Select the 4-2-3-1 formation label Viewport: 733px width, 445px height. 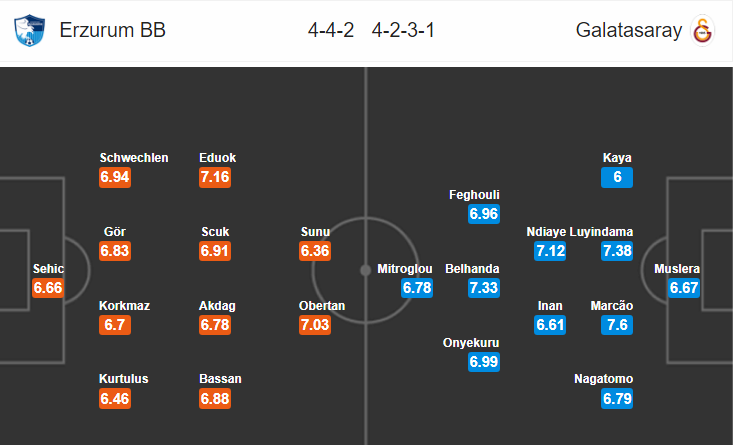(x=403, y=30)
